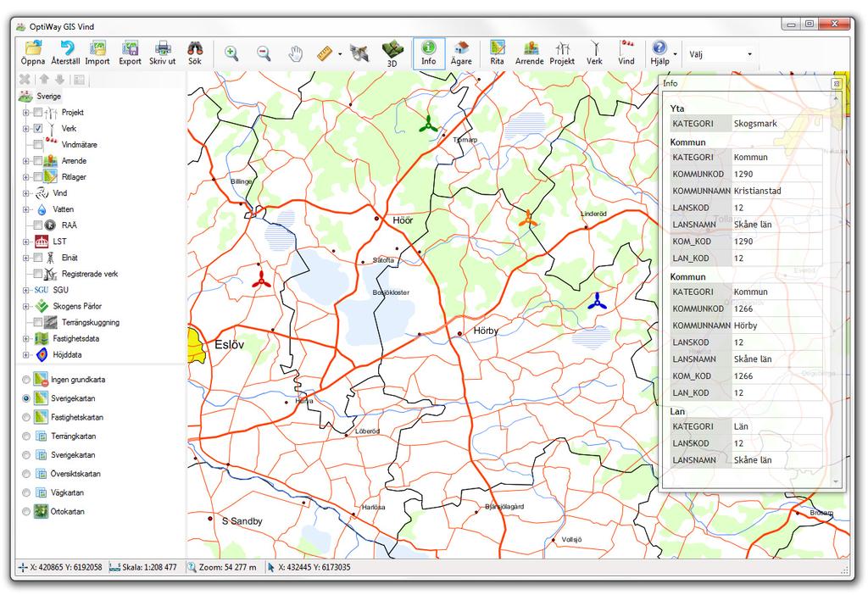Click the Import toolbar icon

(97, 48)
